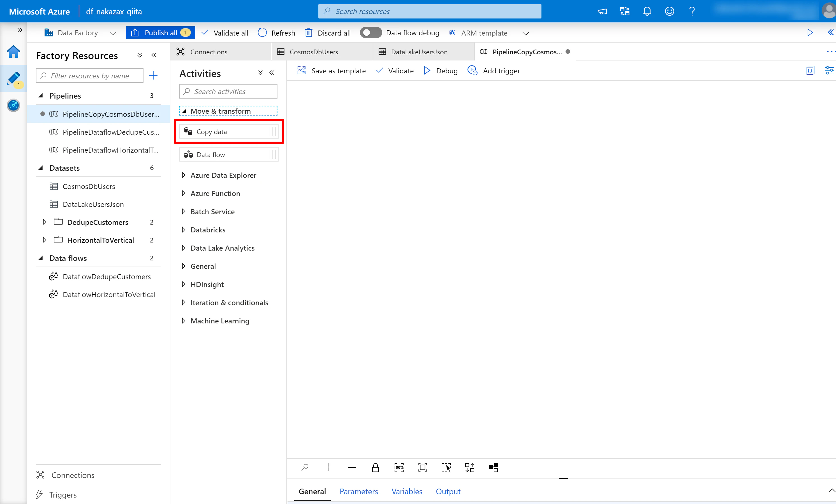Zoom in the canvas with plus icon

pyautogui.click(x=328, y=468)
